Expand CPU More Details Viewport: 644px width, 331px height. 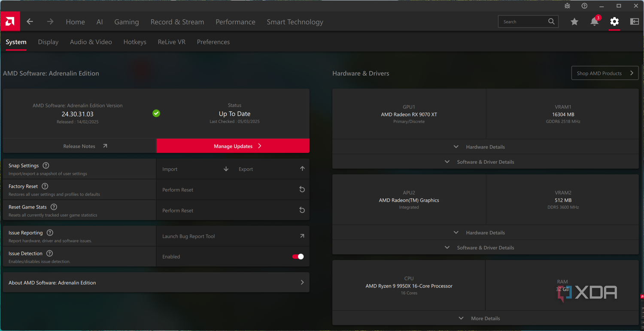click(486, 318)
